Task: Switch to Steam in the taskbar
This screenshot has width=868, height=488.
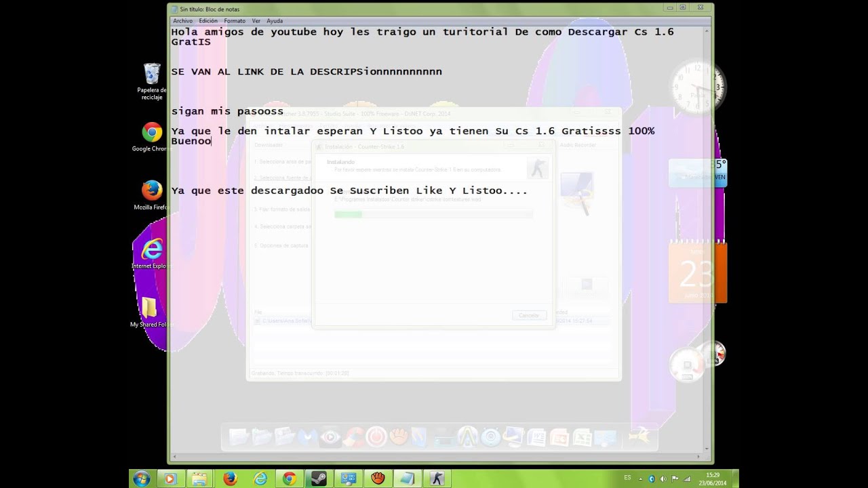Action: tap(319, 479)
